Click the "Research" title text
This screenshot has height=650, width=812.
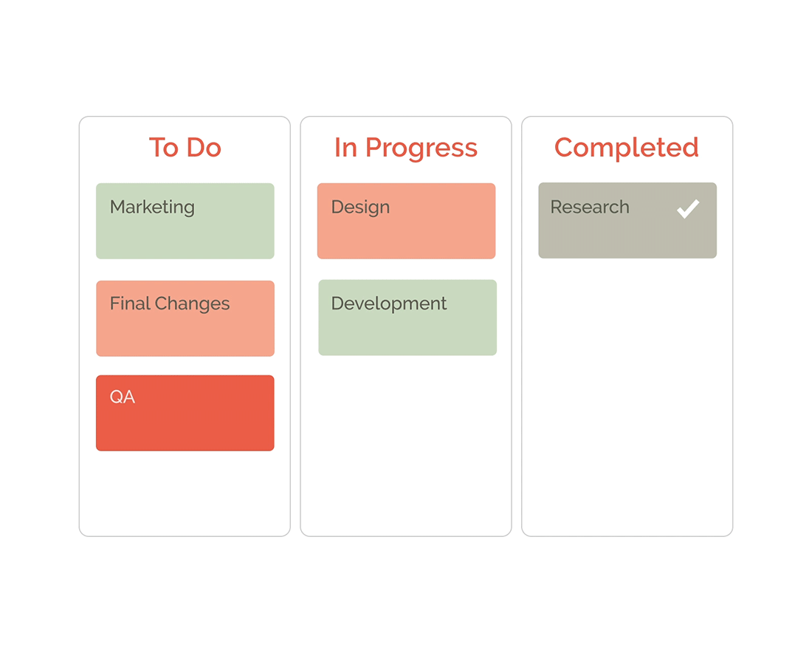pos(590,207)
